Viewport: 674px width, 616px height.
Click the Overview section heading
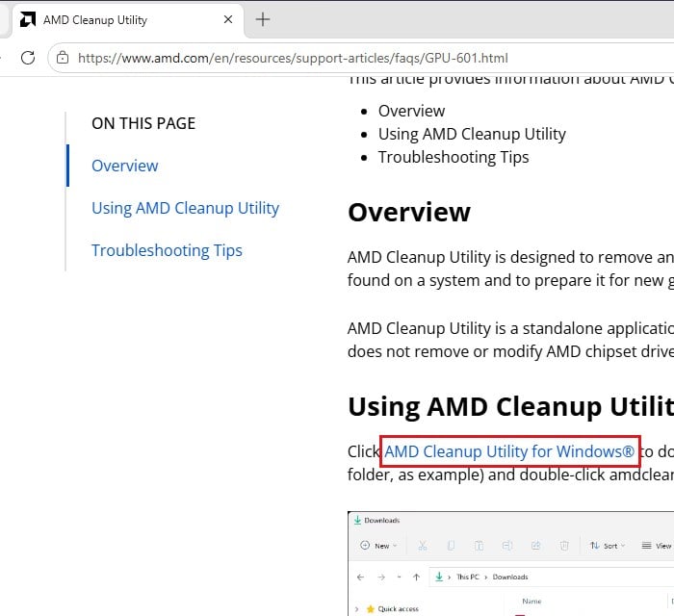click(x=409, y=212)
